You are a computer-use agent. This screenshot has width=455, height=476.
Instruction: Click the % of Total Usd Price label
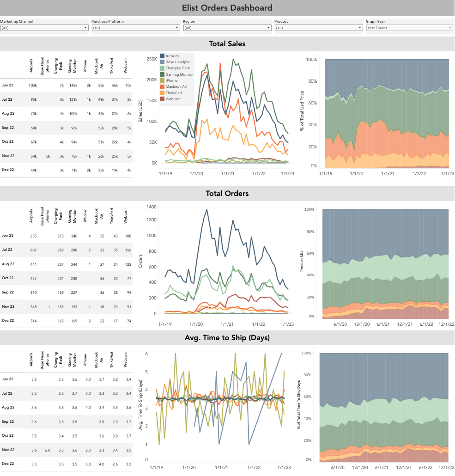302,111
